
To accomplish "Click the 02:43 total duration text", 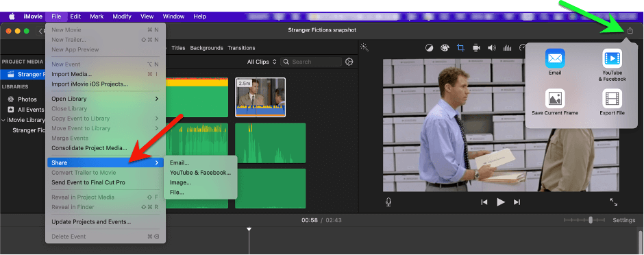I will [334, 220].
